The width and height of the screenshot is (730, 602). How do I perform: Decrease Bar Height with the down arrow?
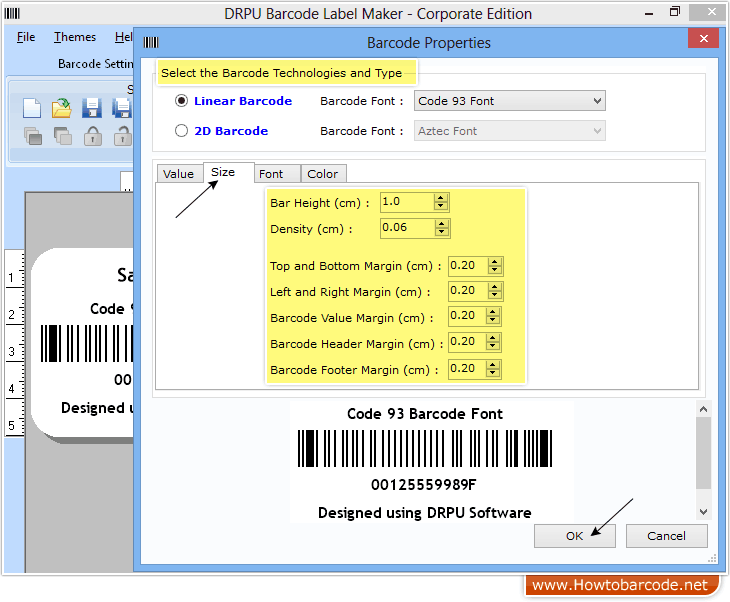click(x=440, y=207)
